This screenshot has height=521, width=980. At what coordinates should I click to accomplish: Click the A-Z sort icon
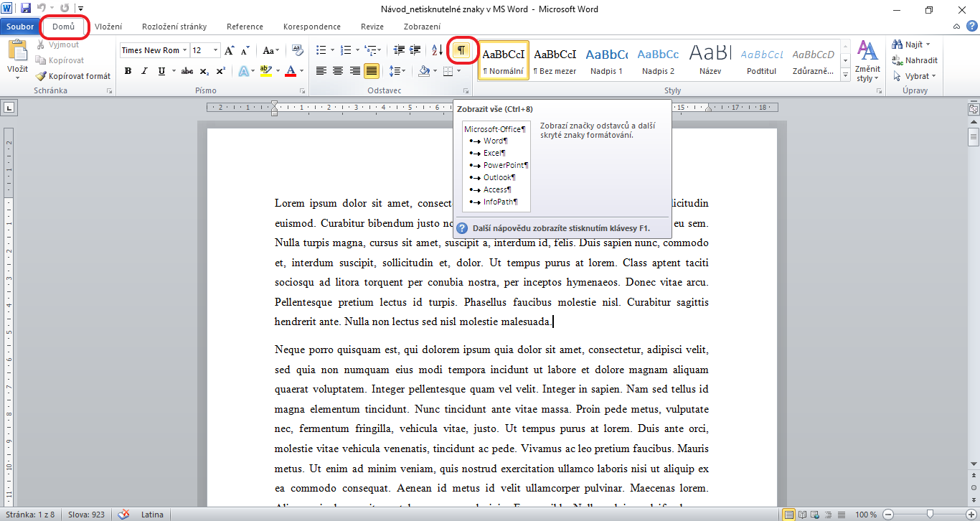click(x=437, y=50)
